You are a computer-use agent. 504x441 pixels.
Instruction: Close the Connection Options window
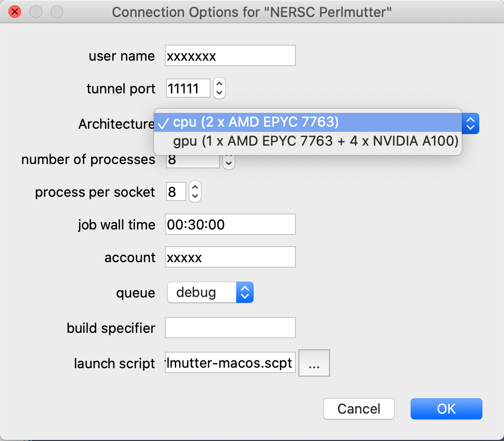point(15,12)
